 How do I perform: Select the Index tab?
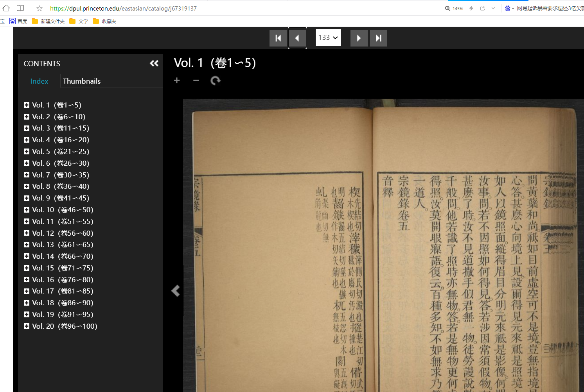click(x=39, y=81)
